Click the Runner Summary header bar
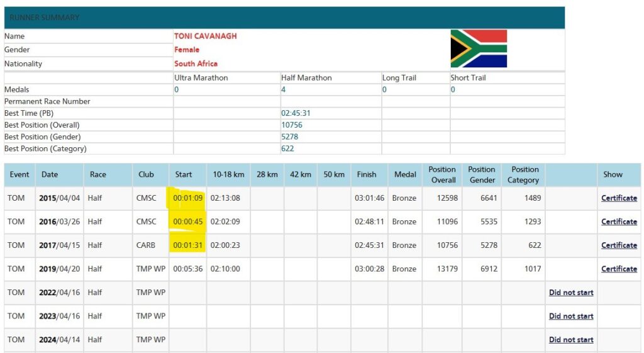The image size is (644, 353). (x=285, y=18)
